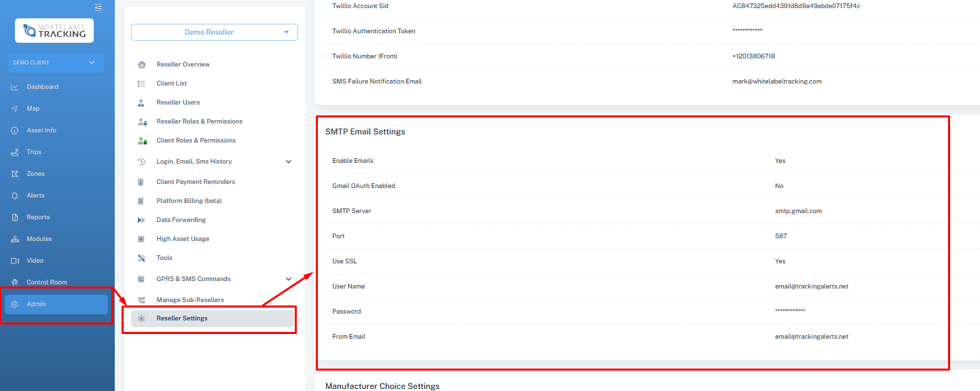Expand Login, Email, Sms History chevron
The height and width of the screenshot is (391, 980).
click(x=289, y=162)
